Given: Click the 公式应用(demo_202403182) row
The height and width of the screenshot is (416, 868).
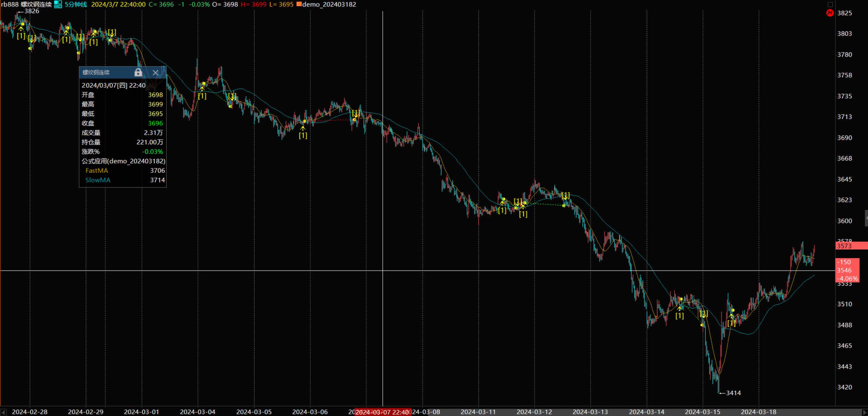Looking at the screenshot, I should pyautogui.click(x=123, y=161).
